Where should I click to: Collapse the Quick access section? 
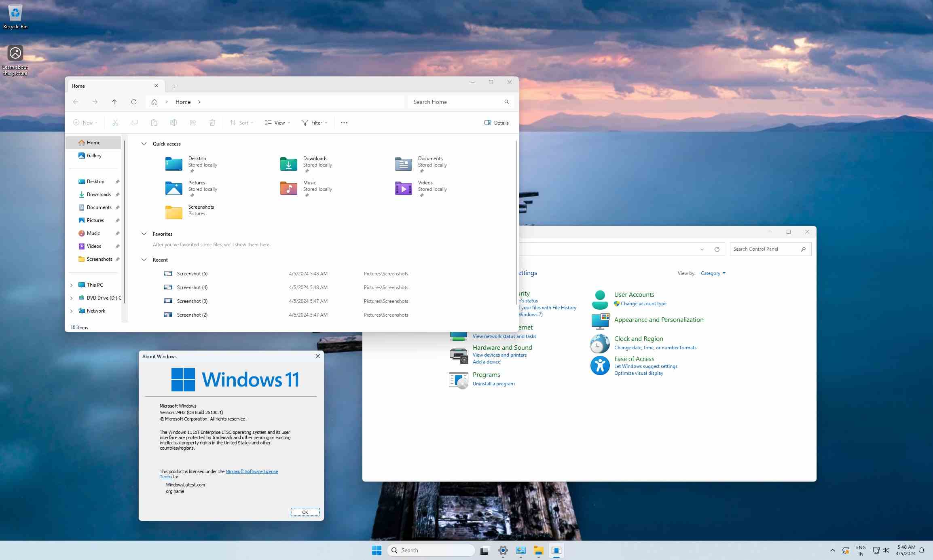pos(144,144)
